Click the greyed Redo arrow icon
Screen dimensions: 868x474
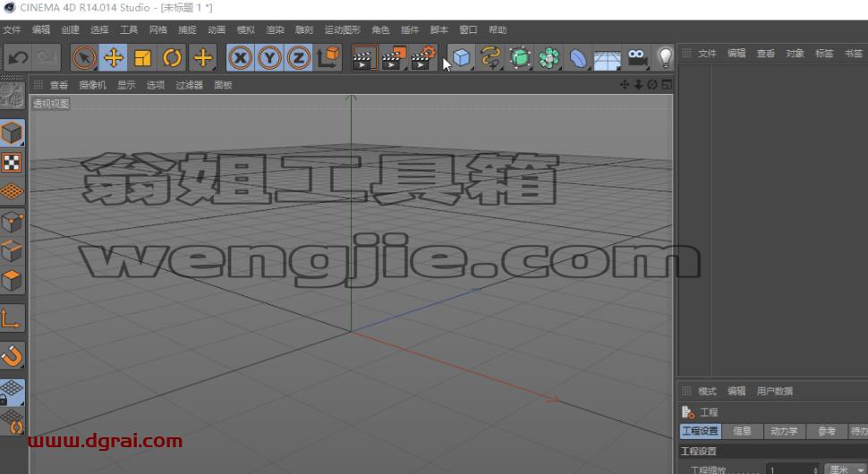point(47,57)
